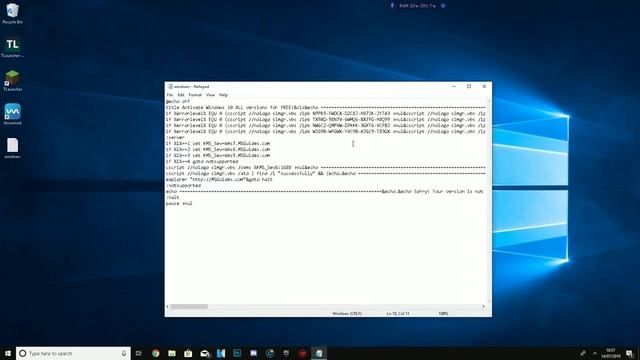
Task: Minimize the Notepad window
Action: tap(454, 87)
